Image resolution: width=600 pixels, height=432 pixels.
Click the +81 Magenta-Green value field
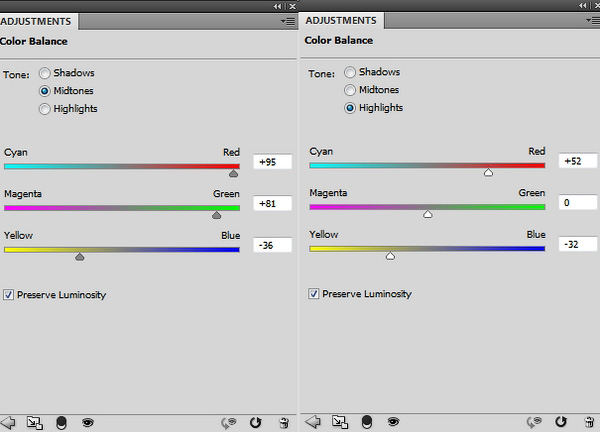(x=272, y=204)
